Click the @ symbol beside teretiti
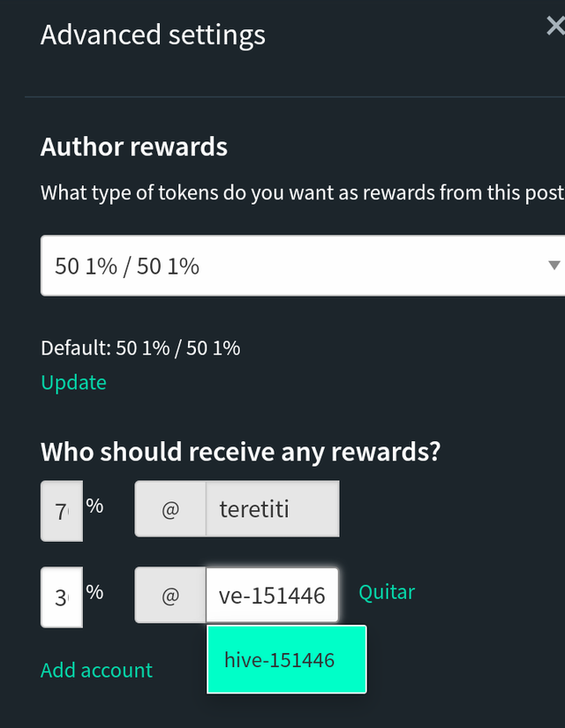The image size is (565, 728). [x=170, y=509]
